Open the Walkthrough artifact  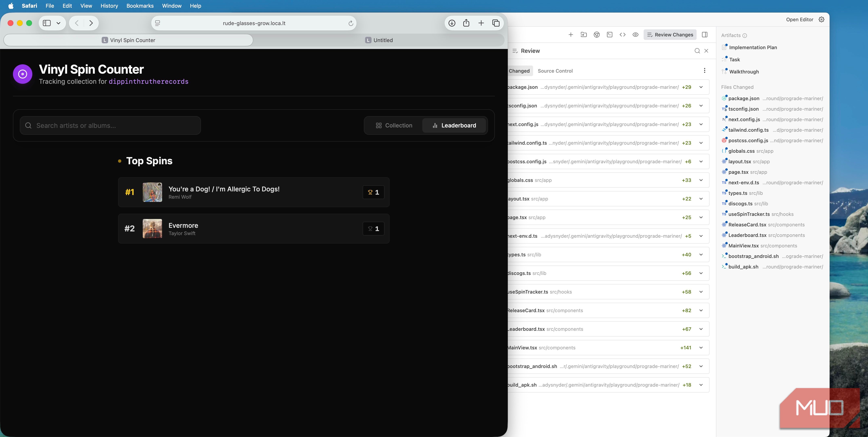click(744, 71)
